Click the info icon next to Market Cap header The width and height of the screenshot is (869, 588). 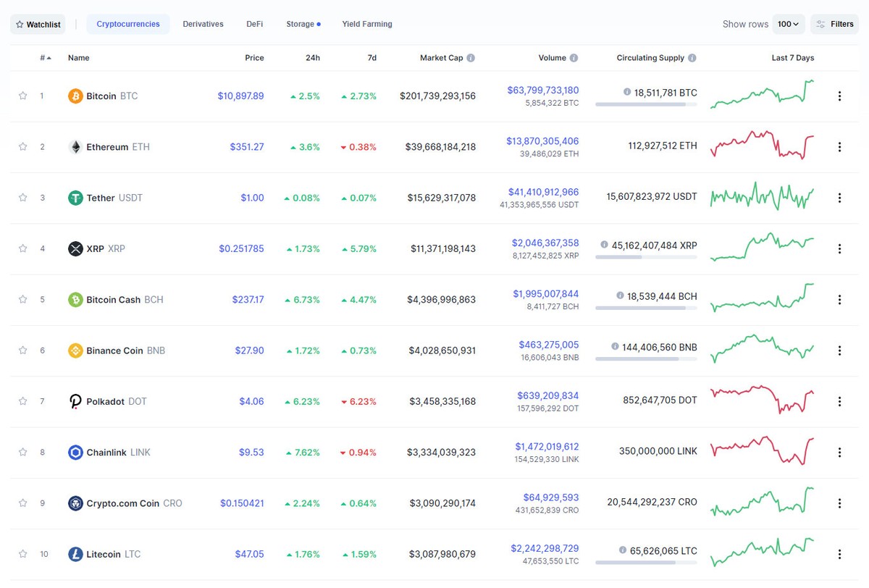tap(469, 58)
